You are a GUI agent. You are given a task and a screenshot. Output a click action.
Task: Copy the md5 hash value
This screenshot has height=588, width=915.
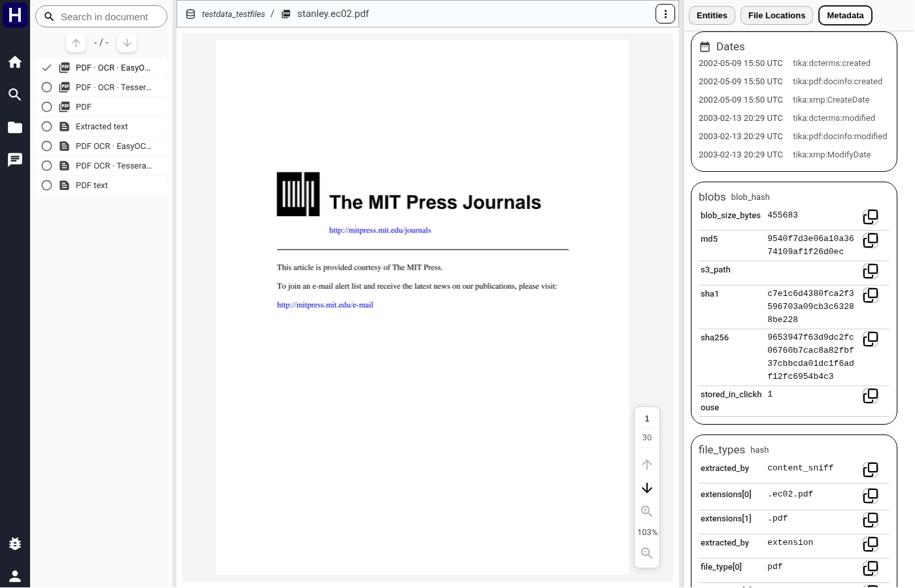(871, 240)
